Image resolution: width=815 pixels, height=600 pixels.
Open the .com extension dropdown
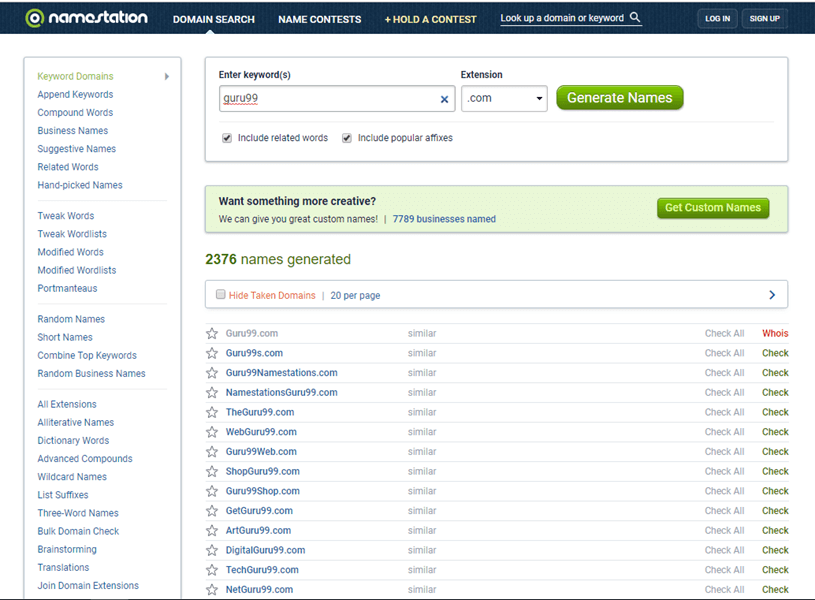[x=504, y=98]
